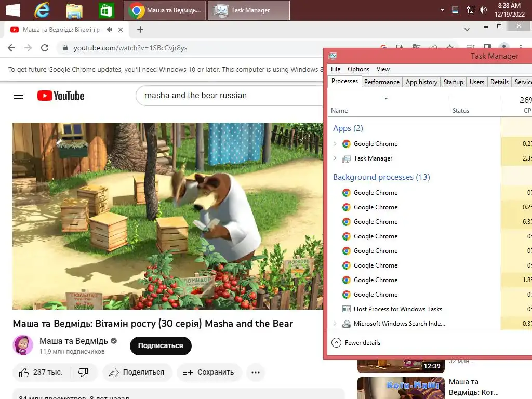The width and height of the screenshot is (532, 399).
Task: Click the Apps (2) group header
Action: [348, 128]
